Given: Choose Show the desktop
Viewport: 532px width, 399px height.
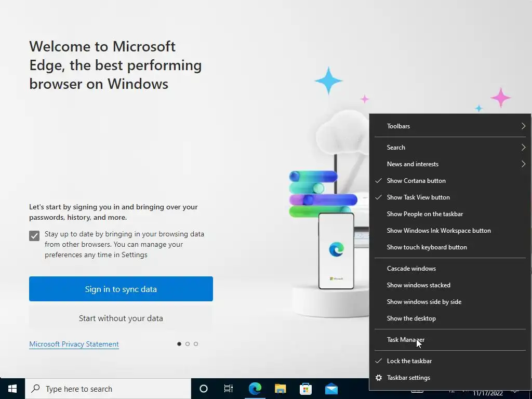Looking at the screenshot, I should pyautogui.click(x=450, y=318).
